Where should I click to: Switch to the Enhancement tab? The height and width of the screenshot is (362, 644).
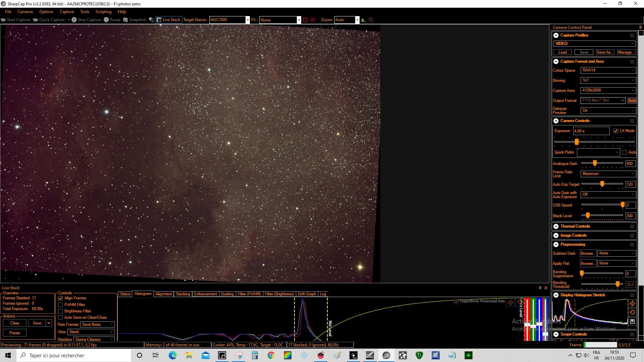pos(206,294)
